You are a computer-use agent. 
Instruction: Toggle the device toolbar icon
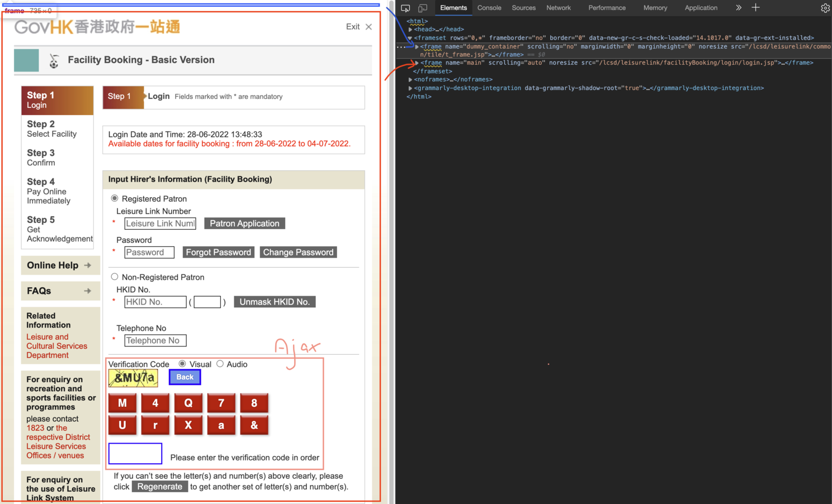click(423, 8)
